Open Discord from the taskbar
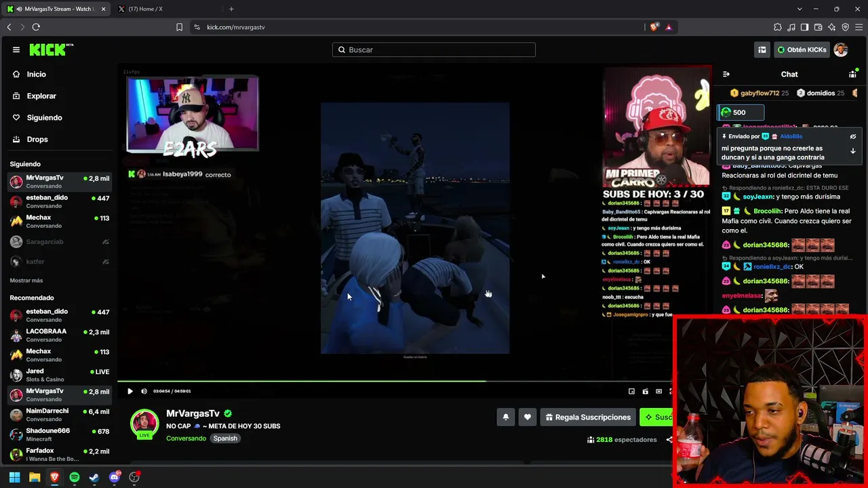The image size is (868, 488). 115,477
